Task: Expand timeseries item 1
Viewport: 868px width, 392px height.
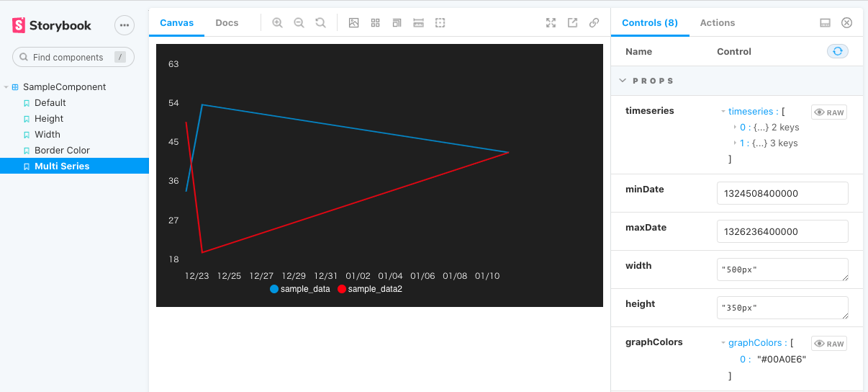Action: (x=735, y=143)
